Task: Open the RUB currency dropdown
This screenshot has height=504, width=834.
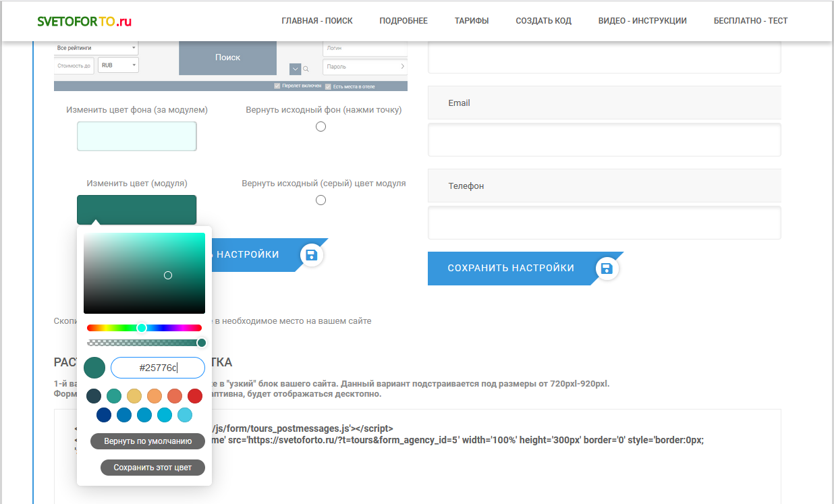Action: pyautogui.click(x=118, y=65)
